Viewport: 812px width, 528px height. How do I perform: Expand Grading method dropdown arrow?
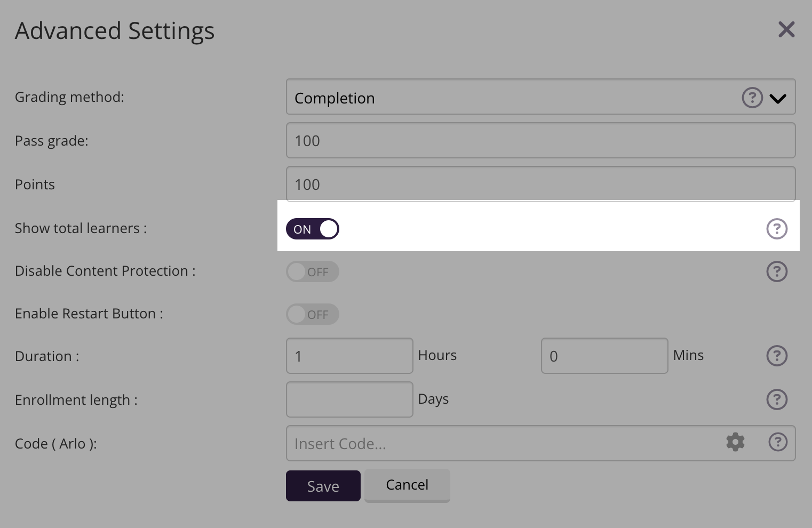(x=778, y=98)
